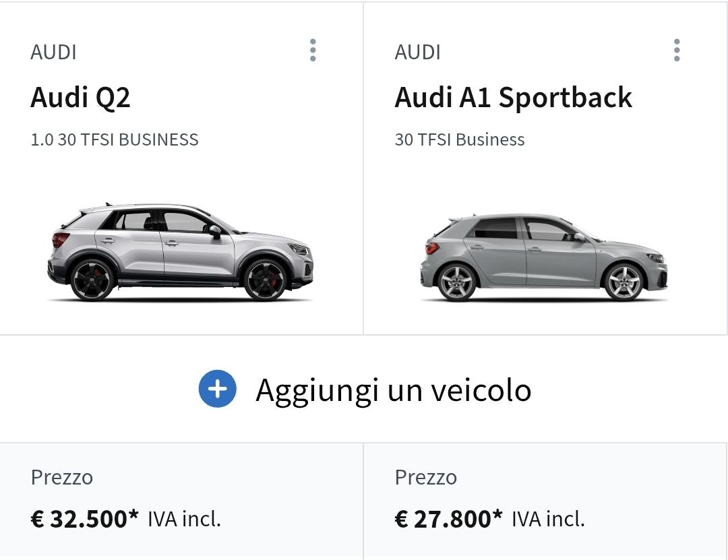The image size is (728, 560).
Task: Open the "Audi A1 Sportback" model title
Action: (513, 98)
